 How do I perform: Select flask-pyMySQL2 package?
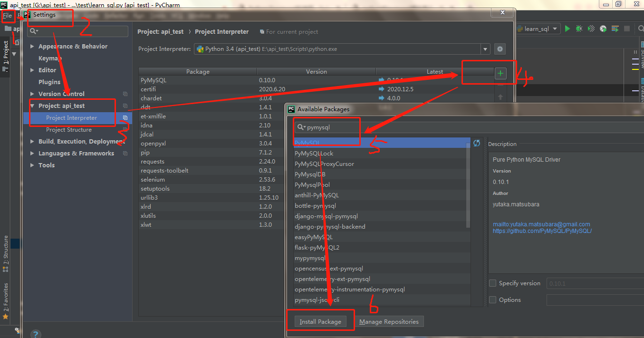point(317,248)
